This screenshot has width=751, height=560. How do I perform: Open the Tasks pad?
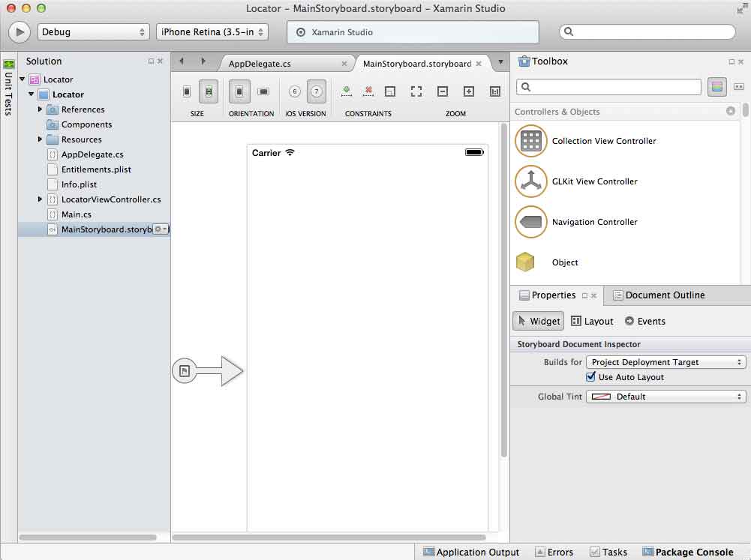click(x=608, y=552)
